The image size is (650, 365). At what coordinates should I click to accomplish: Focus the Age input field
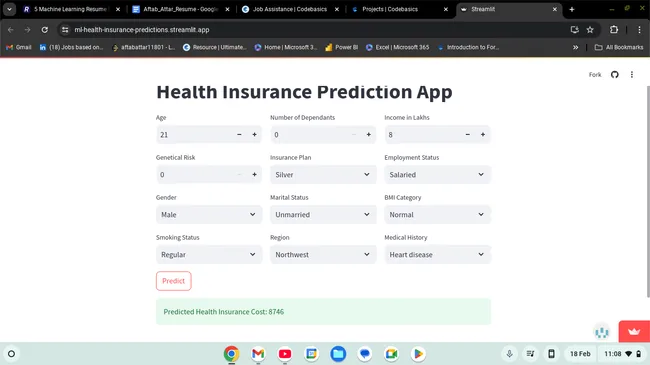point(194,134)
